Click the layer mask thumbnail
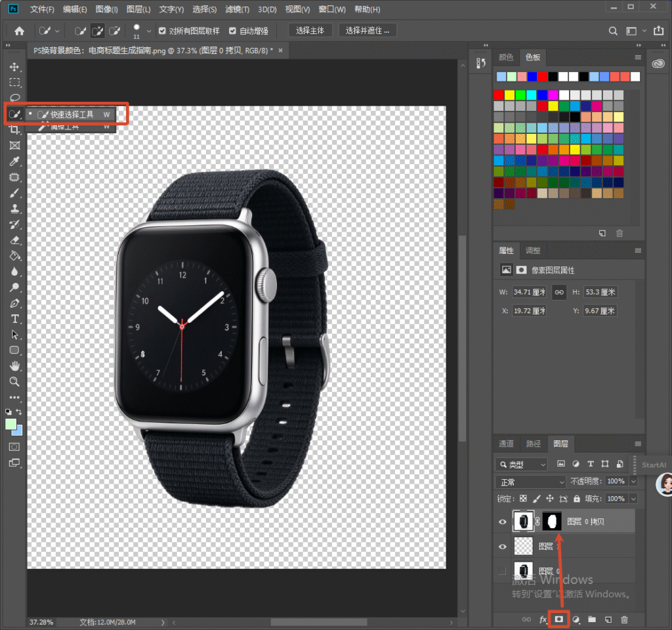This screenshot has height=630, width=672. (552, 521)
